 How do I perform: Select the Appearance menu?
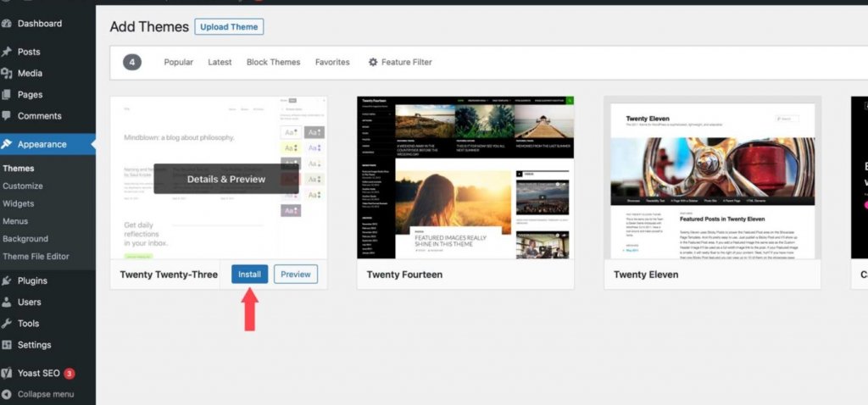[47, 144]
